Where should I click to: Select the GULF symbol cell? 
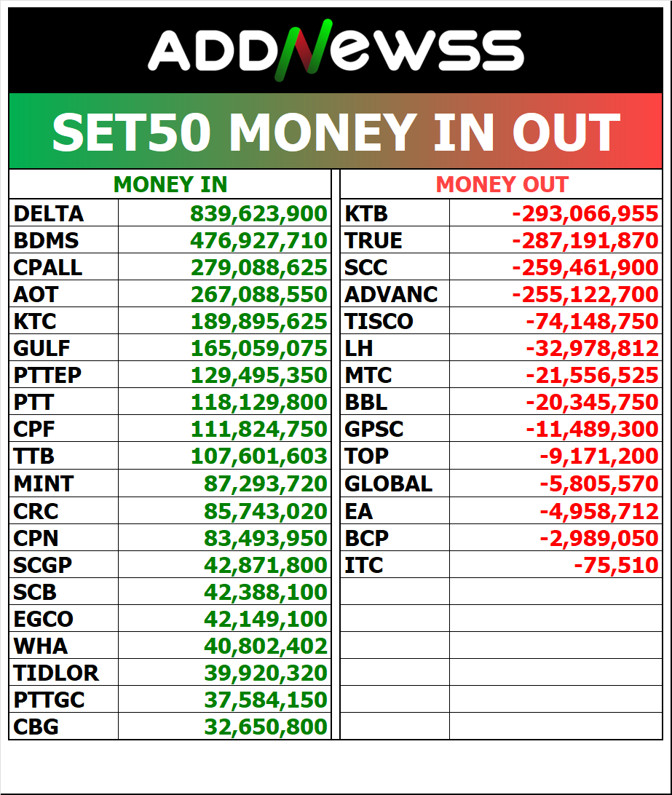pyautogui.click(x=42, y=349)
